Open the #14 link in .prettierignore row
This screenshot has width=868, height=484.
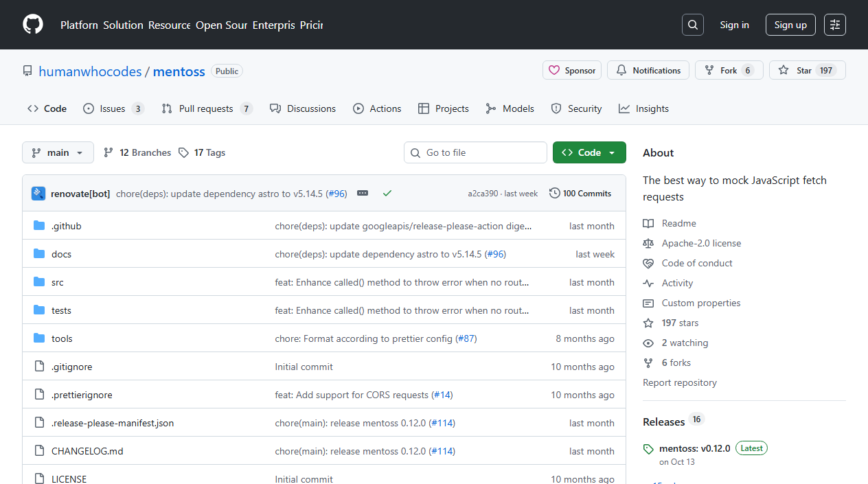tap(442, 395)
